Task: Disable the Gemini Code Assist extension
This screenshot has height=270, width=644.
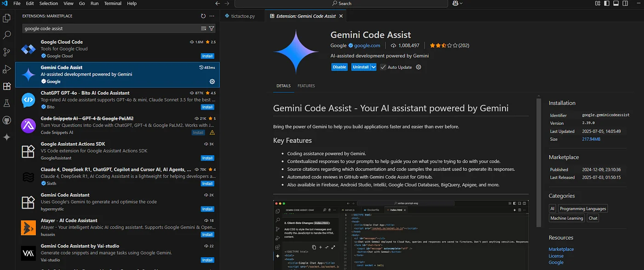Action: (339, 67)
